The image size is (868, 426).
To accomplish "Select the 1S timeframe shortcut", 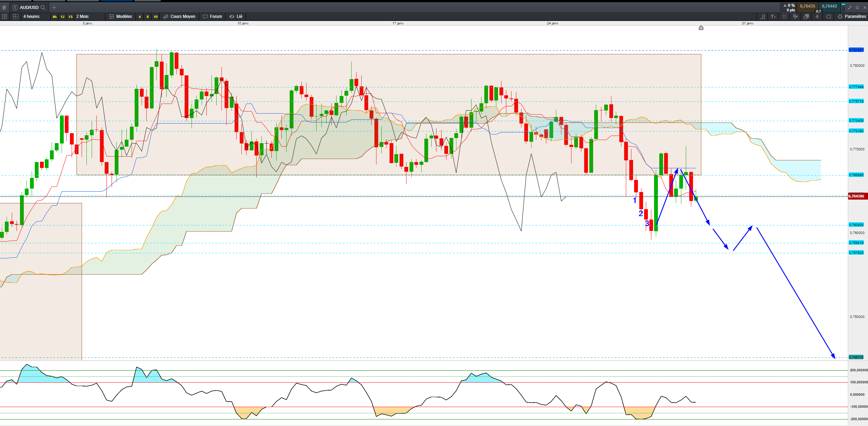I will click(x=70, y=17).
